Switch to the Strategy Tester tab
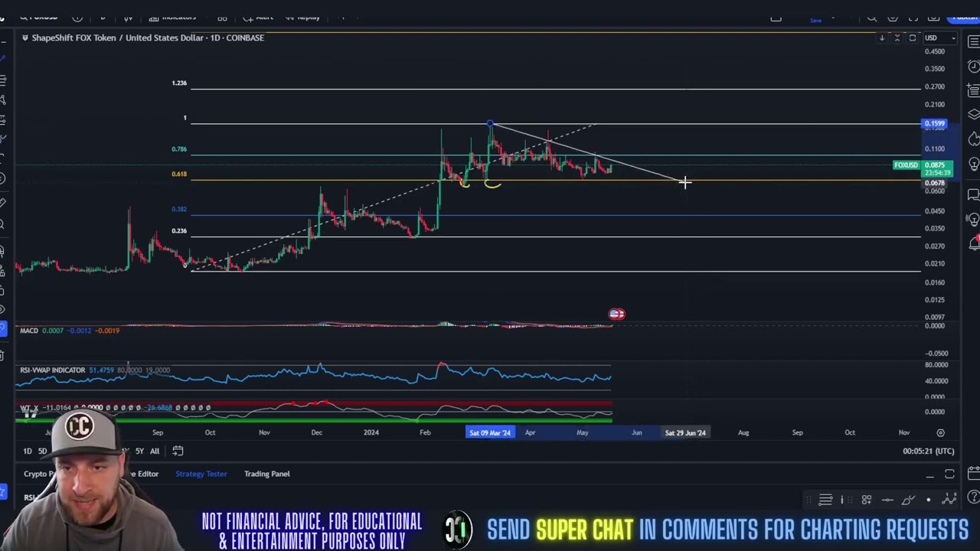The width and height of the screenshot is (980, 551). 201,474
